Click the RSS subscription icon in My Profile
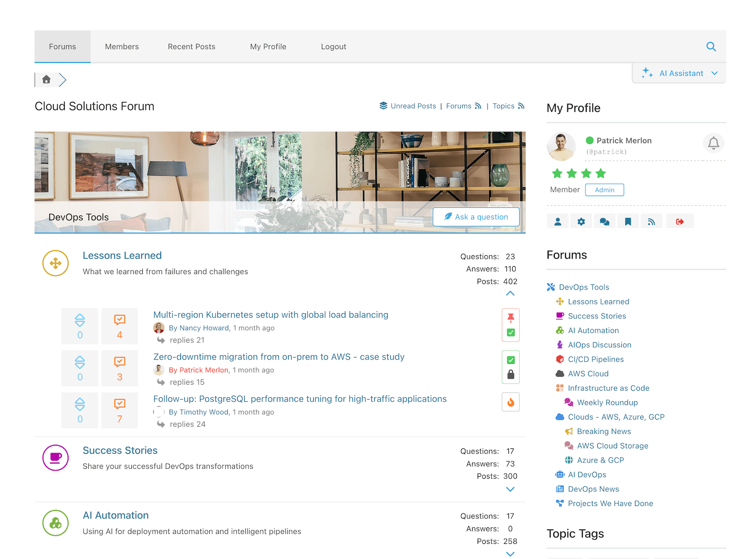Image resolution: width=756 pixels, height=559 pixels. 652,221
